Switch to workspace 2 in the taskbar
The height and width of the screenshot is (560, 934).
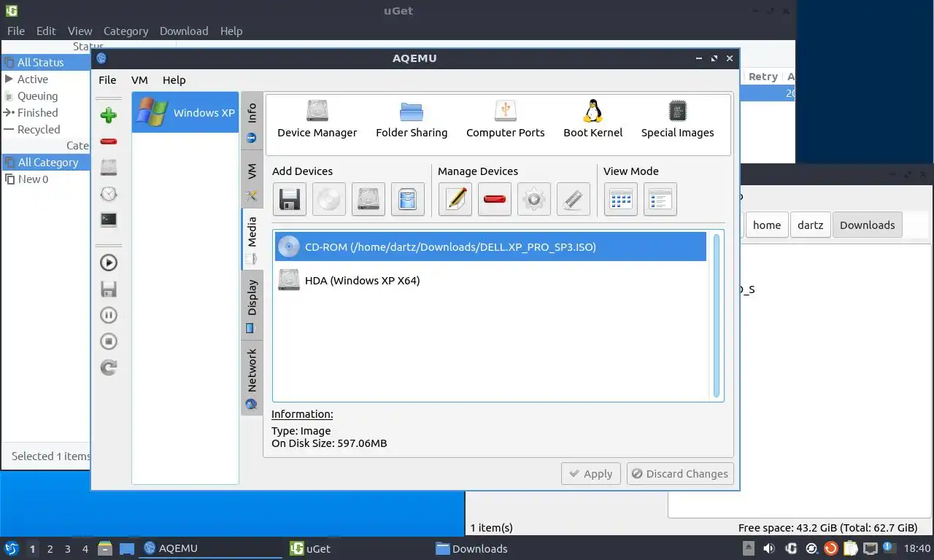(50, 549)
